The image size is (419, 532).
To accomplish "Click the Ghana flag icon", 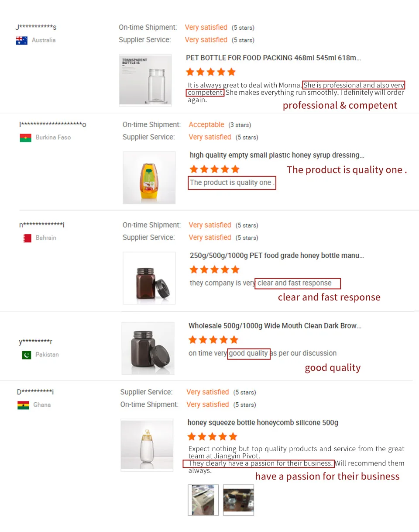I will click(x=23, y=405).
